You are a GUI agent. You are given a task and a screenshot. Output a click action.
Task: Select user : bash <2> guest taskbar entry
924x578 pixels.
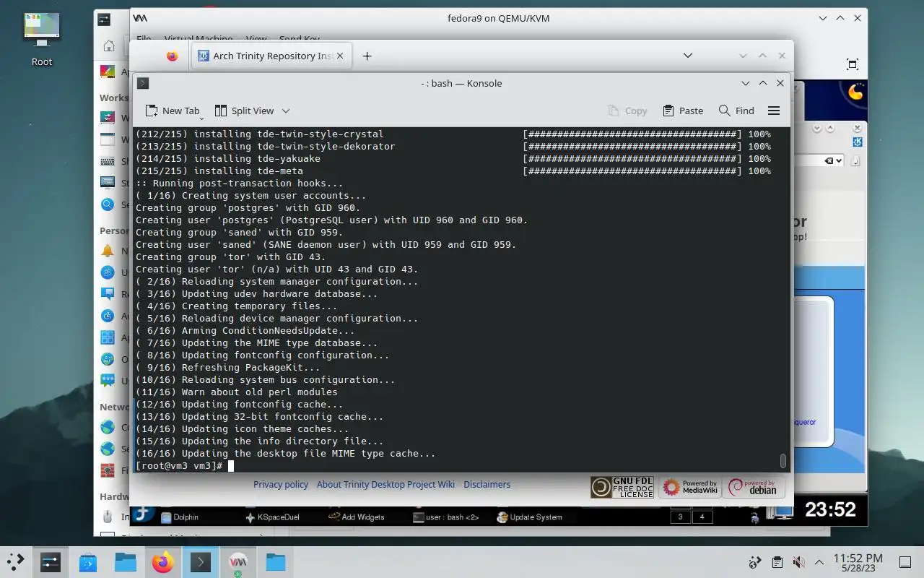446,517
